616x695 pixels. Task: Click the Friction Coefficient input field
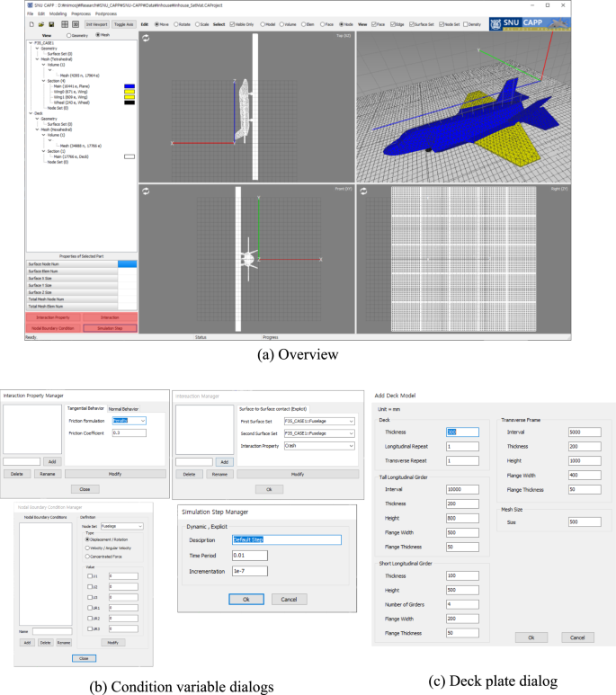[129, 433]
